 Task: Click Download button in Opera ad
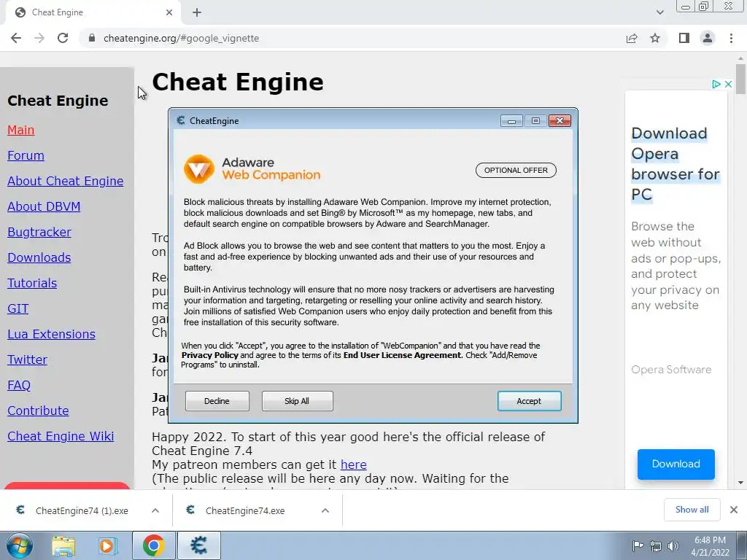tap(676, 464)
